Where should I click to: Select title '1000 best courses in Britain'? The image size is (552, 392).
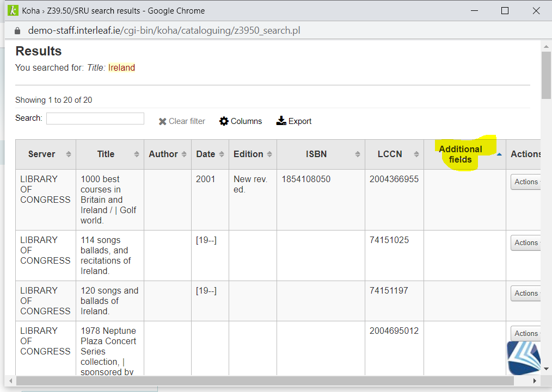click(108, 200)
